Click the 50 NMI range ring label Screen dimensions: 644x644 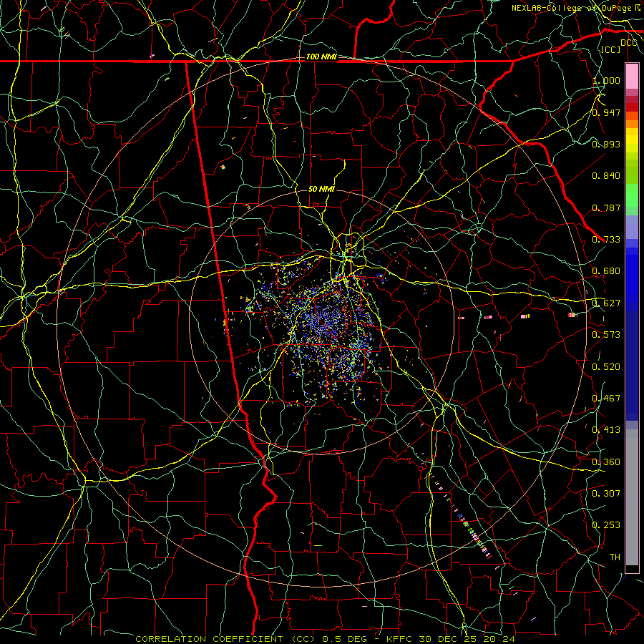coord(321,189)
